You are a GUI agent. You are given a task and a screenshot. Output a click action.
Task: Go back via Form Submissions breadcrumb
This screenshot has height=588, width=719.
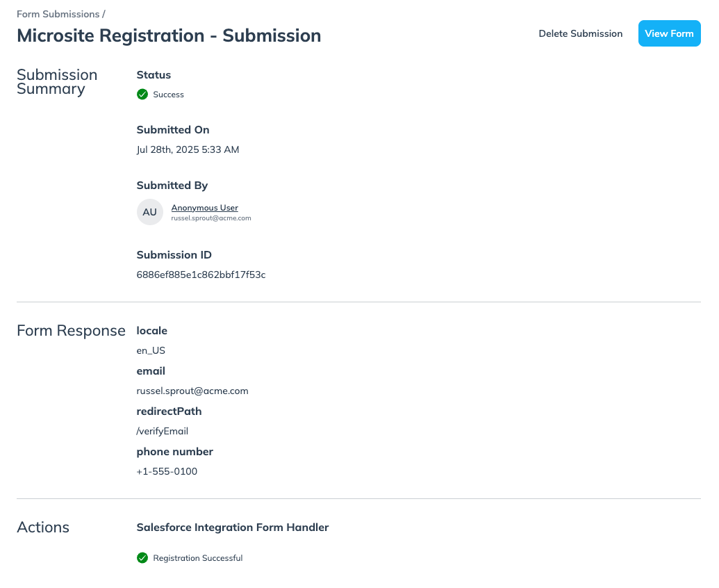(x=58, y=14)
